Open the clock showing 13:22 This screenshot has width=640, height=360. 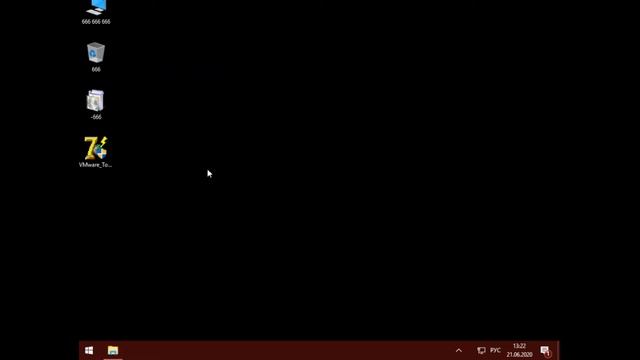[x=519, y=351]
